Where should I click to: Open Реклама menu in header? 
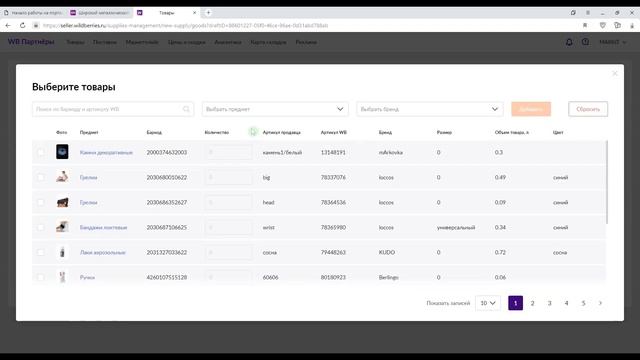(306, 42)
